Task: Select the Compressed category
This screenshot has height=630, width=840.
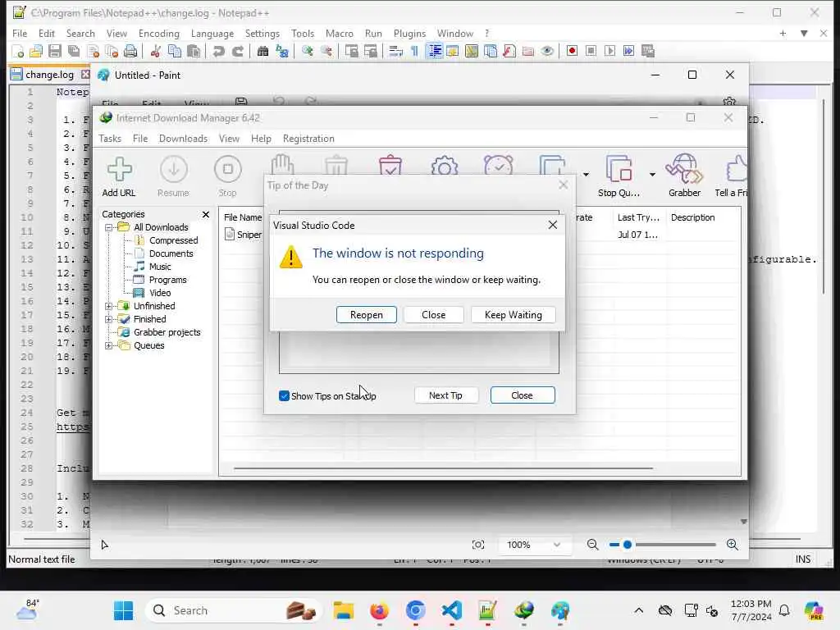Action: 174,240
